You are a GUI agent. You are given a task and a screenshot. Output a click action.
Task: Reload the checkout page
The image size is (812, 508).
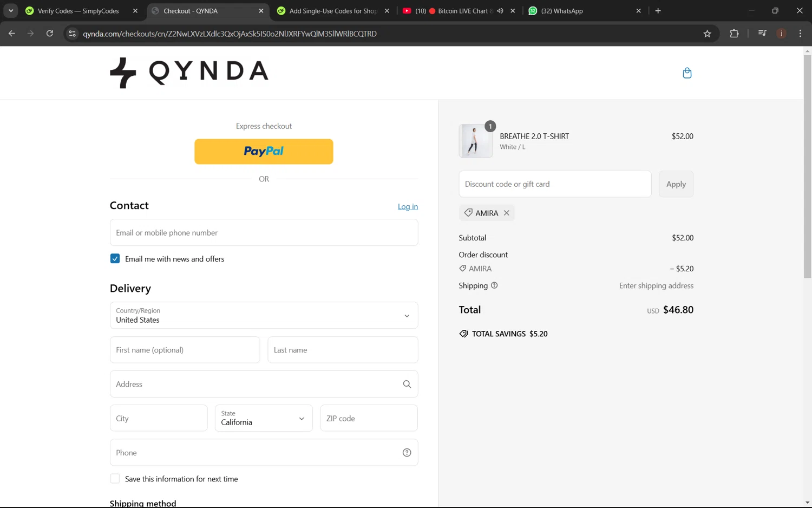pos(50,34)
